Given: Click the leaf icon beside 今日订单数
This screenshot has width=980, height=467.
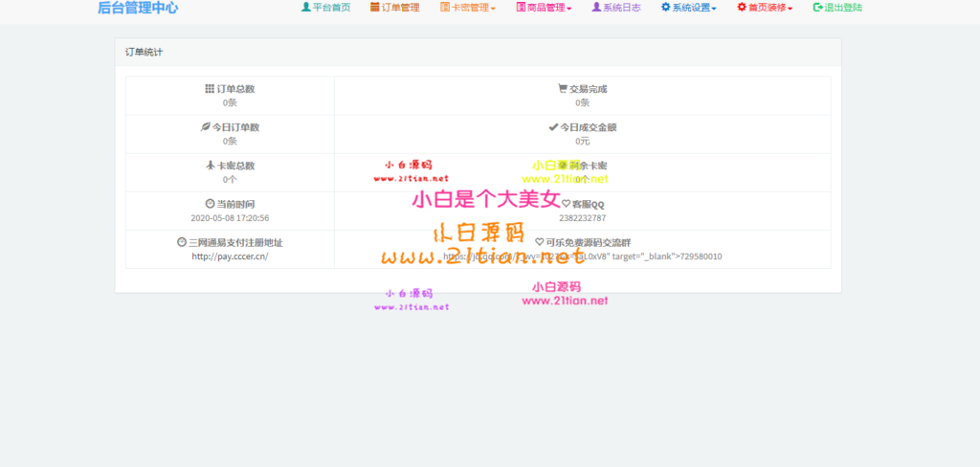Looking at the screenshot, I should point(205,127).
